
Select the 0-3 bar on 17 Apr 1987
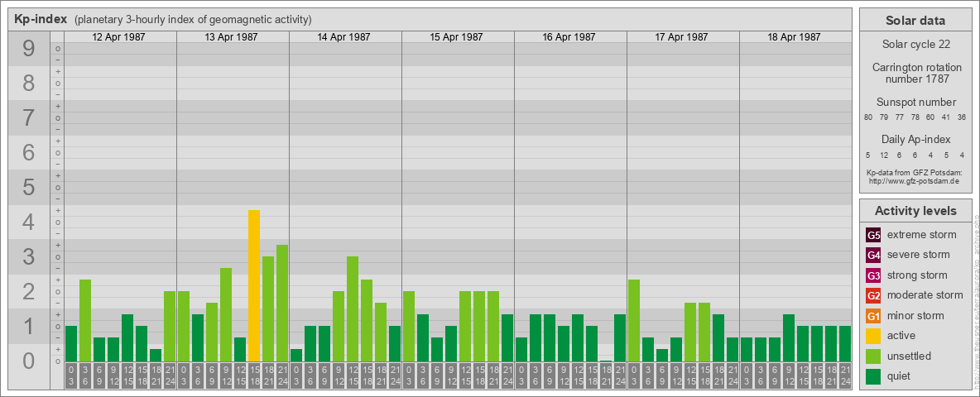click(634, 320)
